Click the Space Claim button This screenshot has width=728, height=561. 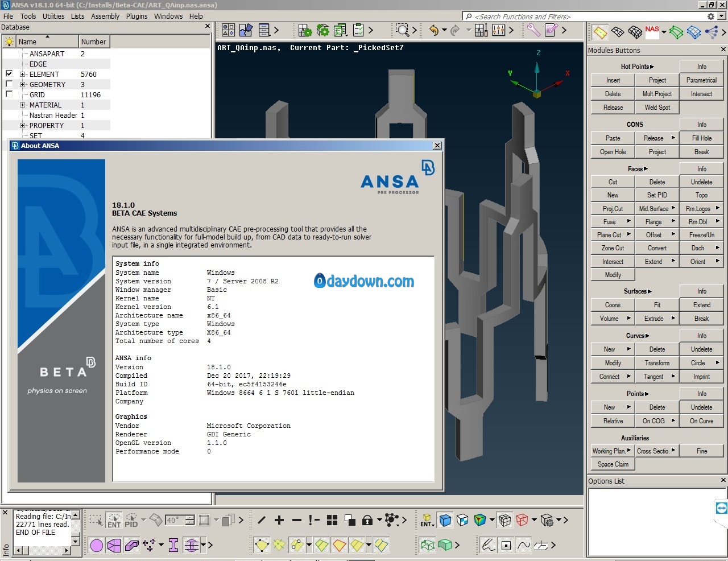coord(613,464)
